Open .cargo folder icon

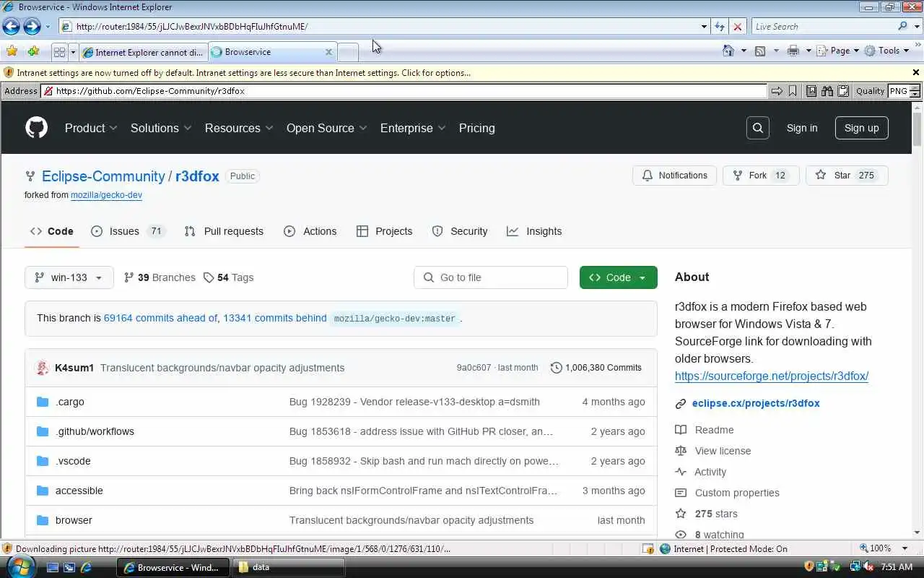point(43,402)
